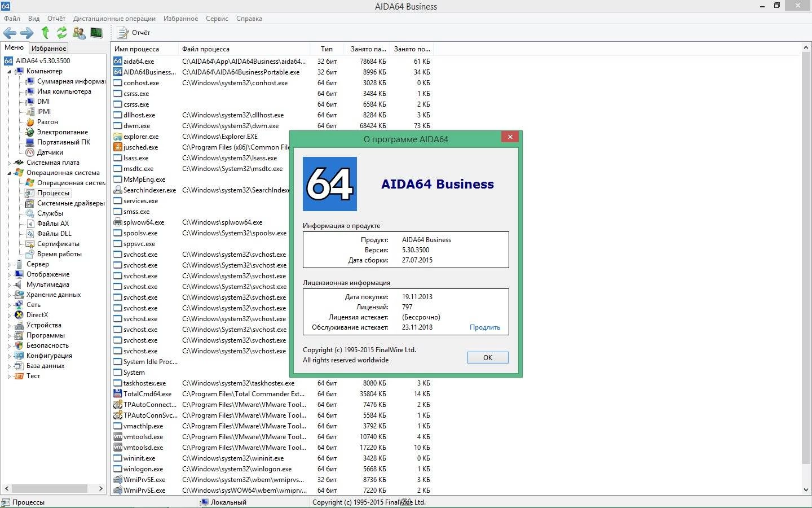Switch to the Меню tab
Screen dimensions: 812x508
pyautogui.click(x=14, y=47)
